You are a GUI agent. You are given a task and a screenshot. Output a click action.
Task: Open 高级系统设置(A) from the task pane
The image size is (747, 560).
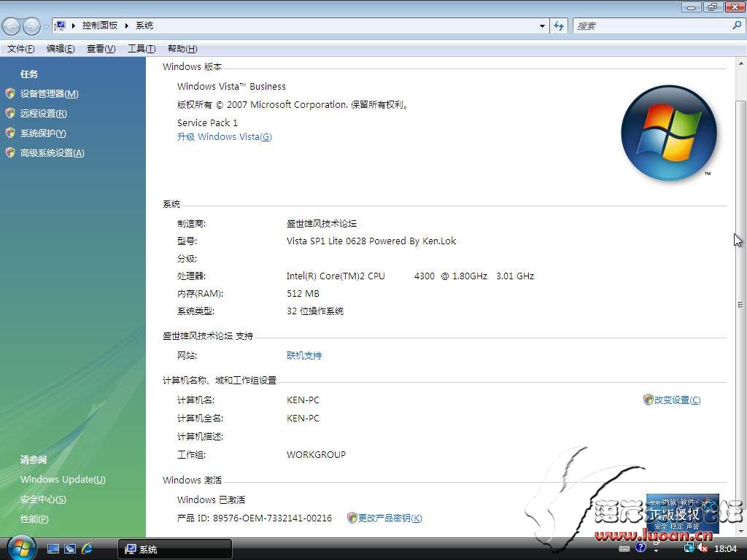click(52, 153)
